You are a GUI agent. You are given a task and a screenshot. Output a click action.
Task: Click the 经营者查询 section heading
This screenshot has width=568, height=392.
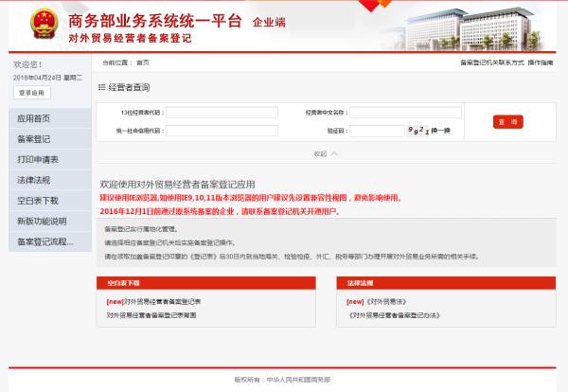coord(129,87)
